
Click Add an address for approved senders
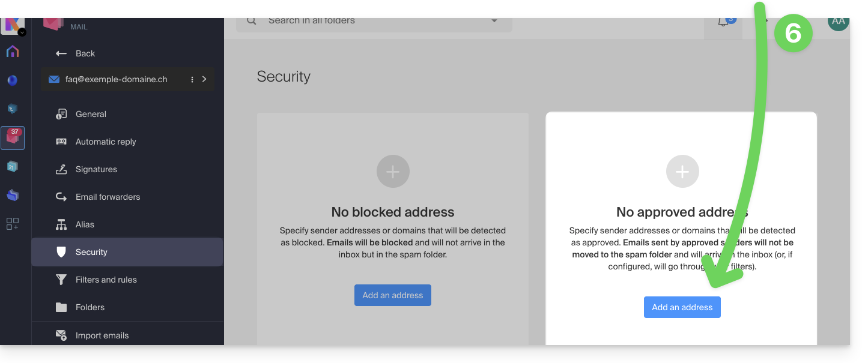point(682,307)
